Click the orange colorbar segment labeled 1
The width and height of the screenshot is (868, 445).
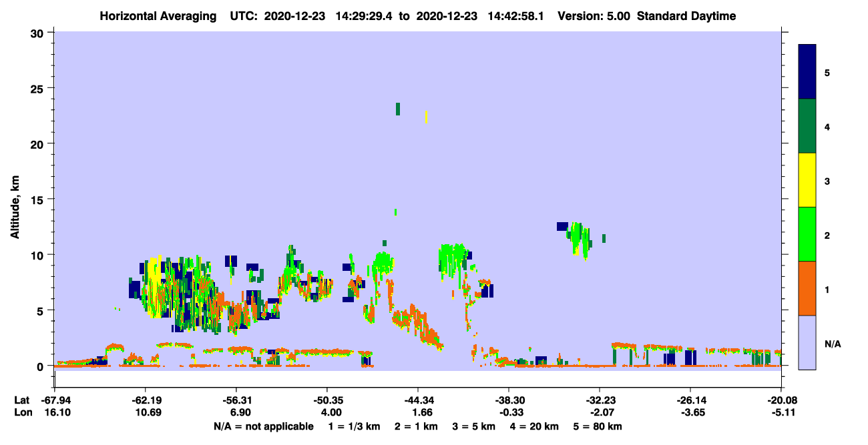[x=807, y=288]
